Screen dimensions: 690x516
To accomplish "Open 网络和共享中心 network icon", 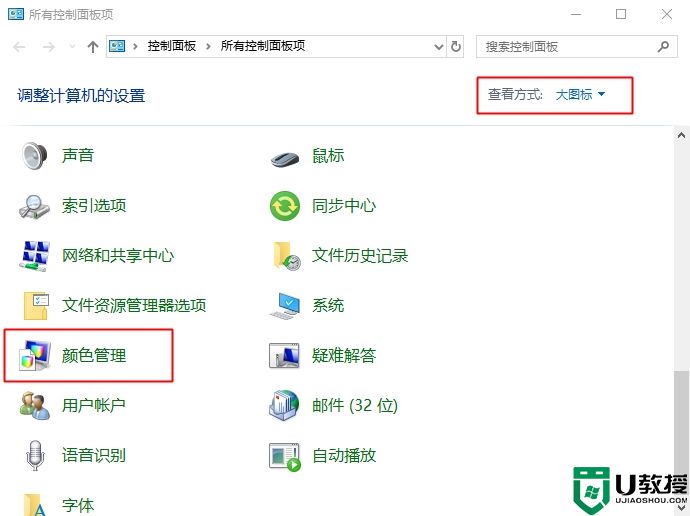I will point(36,256).
